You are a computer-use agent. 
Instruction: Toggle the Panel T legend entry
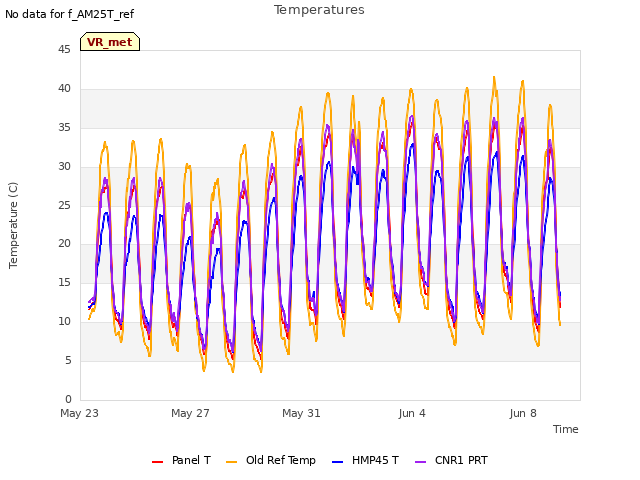[x=181, y=460]
